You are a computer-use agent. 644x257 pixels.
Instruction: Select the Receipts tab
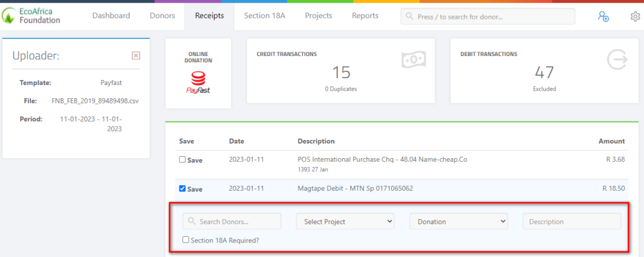click(x=209, y=16)
